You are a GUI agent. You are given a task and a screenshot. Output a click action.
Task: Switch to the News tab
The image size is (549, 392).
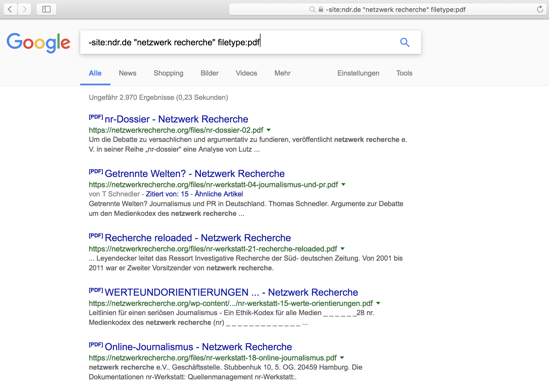[128, 73]
